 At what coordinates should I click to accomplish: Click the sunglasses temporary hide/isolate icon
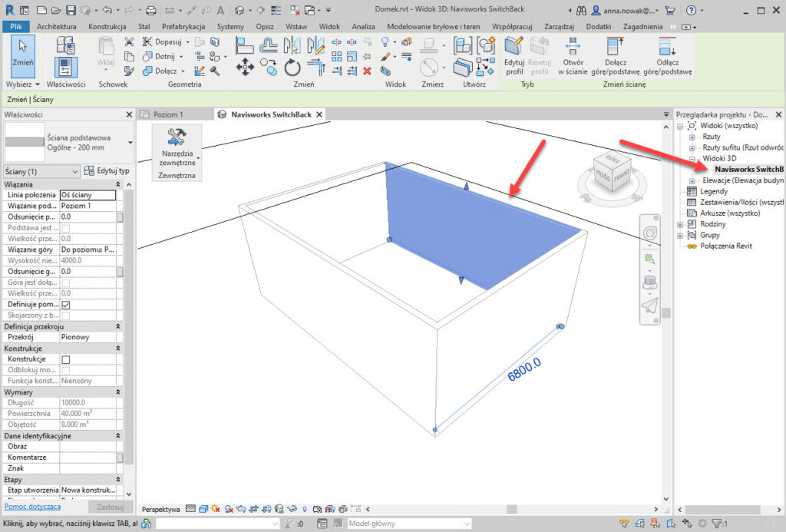pyautogui.click(x=292, y=508)
